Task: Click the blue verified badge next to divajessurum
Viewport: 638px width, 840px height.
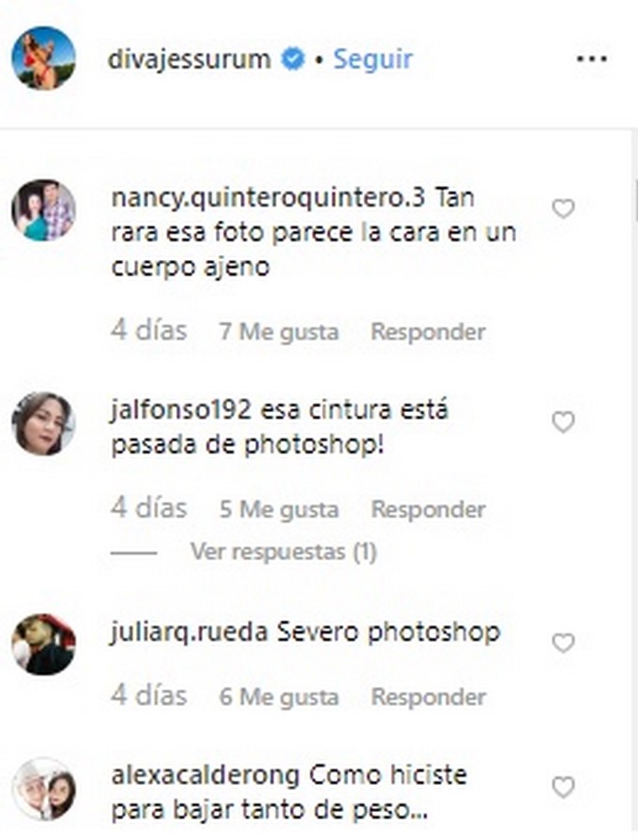Action: 293,58
